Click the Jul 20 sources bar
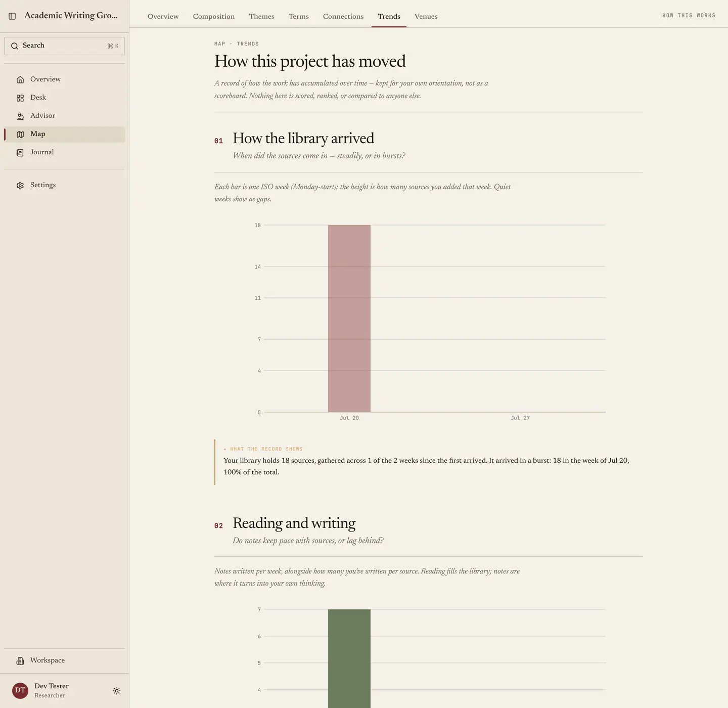This screenshot has width=728, height=708. [349, 319]
